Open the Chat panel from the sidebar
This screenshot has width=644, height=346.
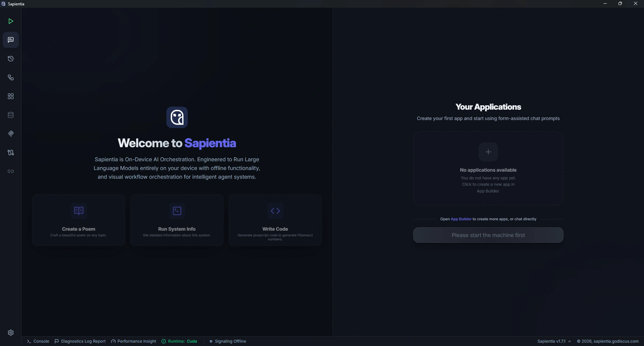tap(10, 40)
